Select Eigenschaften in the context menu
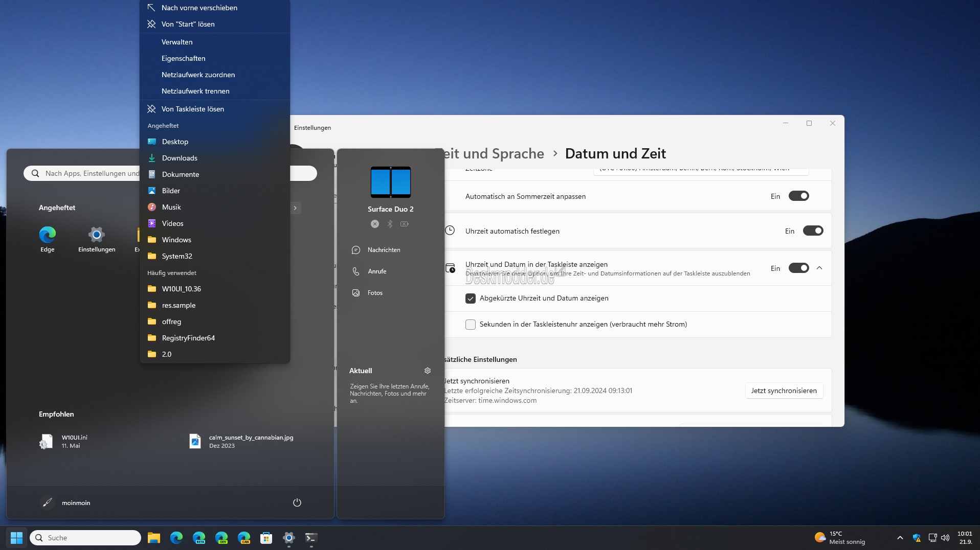 tap(183, 58)
